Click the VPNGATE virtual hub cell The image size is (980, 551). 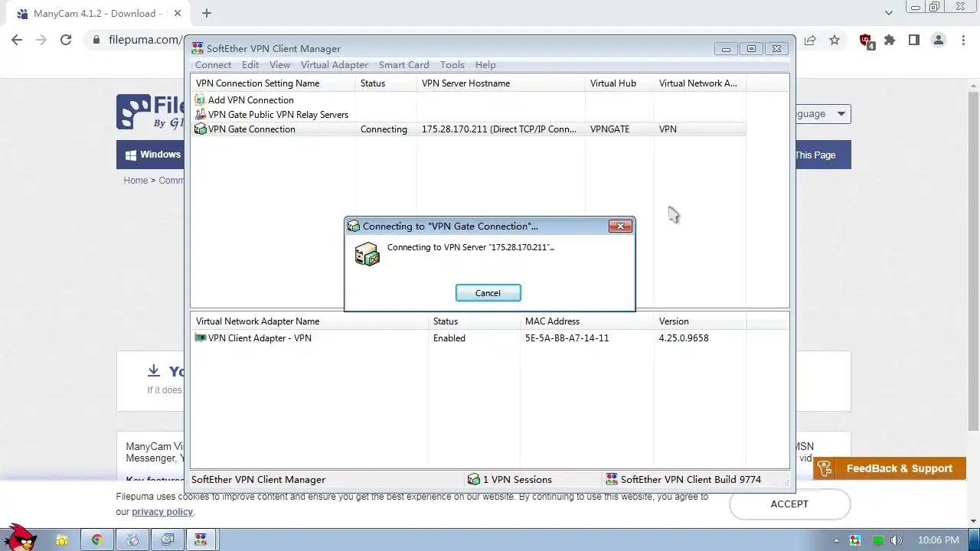(609, 129)
